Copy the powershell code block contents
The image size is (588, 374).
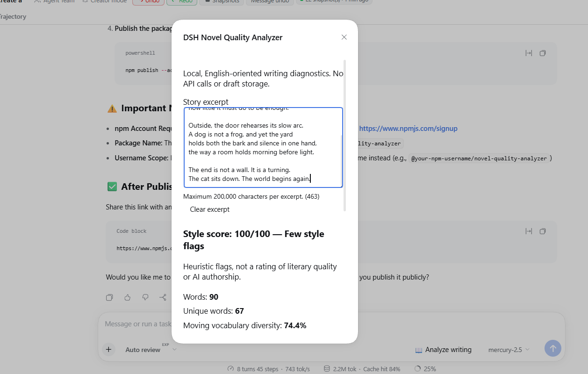click(543, 53)
